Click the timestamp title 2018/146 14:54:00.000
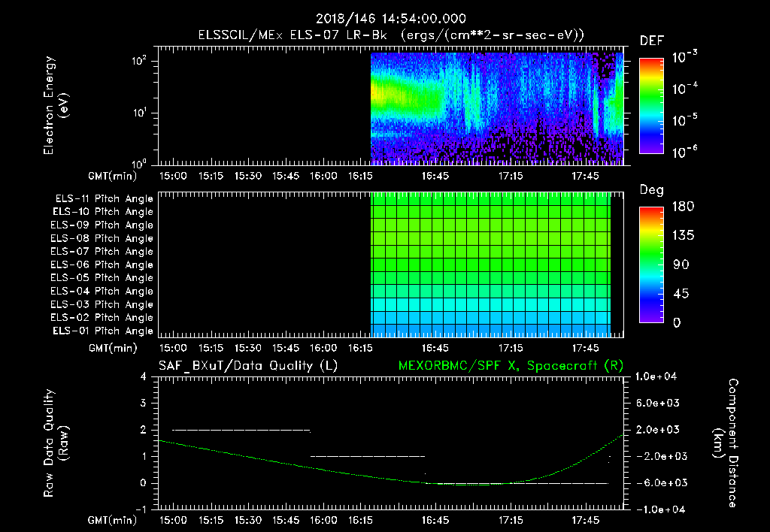The width and height of the screenshot is (770, 532). click(x=391, y=19)
